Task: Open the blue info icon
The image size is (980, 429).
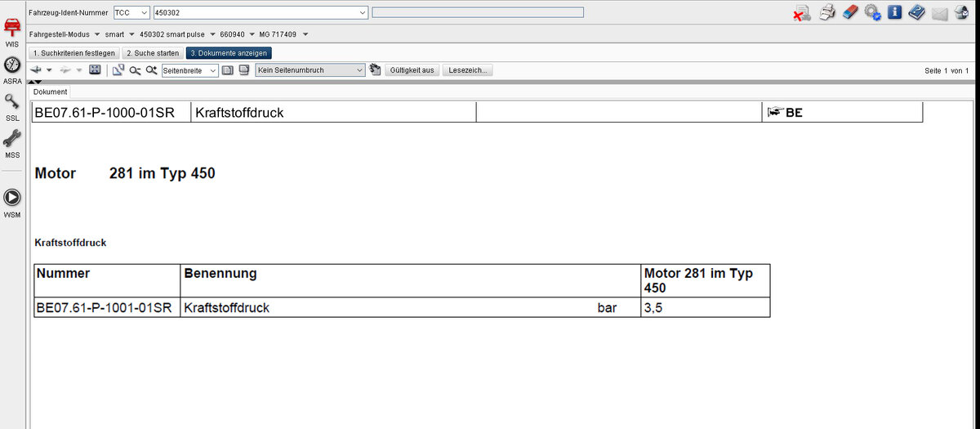Action: (x=894, y=12)
